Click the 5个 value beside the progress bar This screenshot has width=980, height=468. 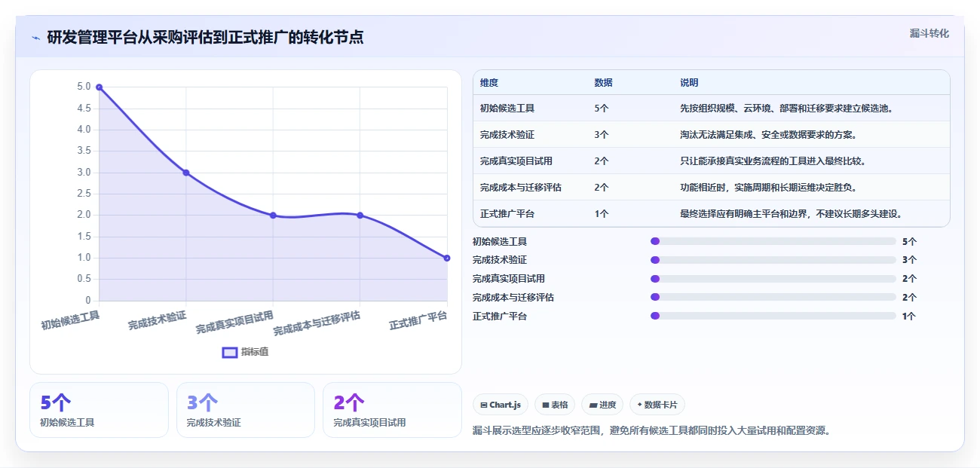click(x=909, y=242)
